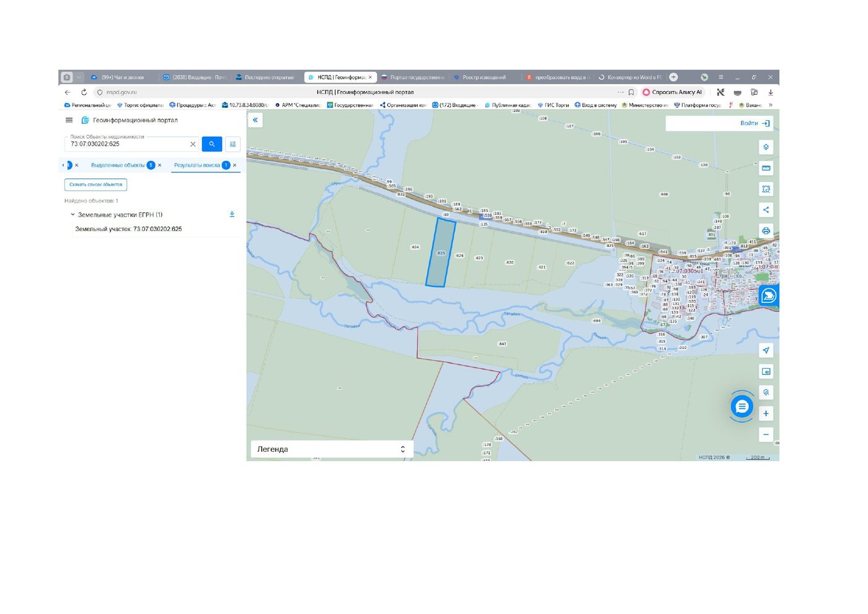Open search filter settings sliders icon
Viewport: 868px width, 614px height.
[x=232, y=144]
